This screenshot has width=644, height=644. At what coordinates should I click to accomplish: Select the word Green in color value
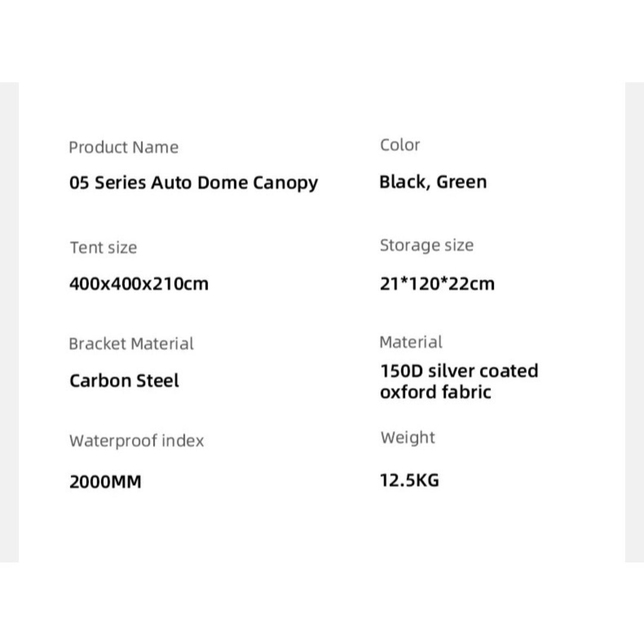[x=461, y=182]
